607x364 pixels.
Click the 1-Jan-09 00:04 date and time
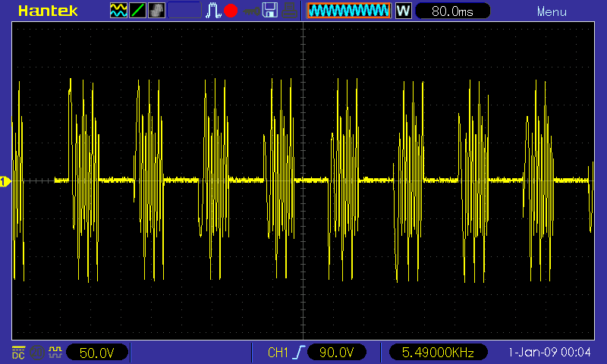(x=549, y=353)
